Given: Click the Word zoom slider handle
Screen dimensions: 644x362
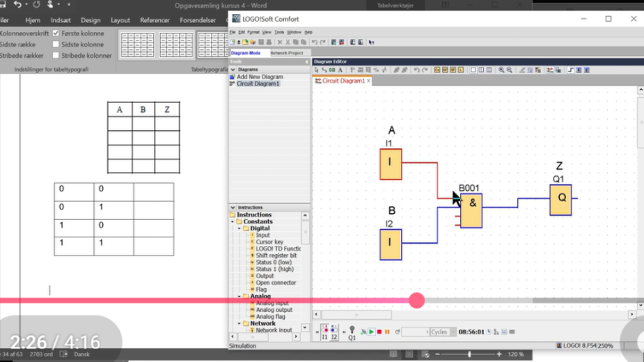Looking at the screenshot, I should point(469,354).
